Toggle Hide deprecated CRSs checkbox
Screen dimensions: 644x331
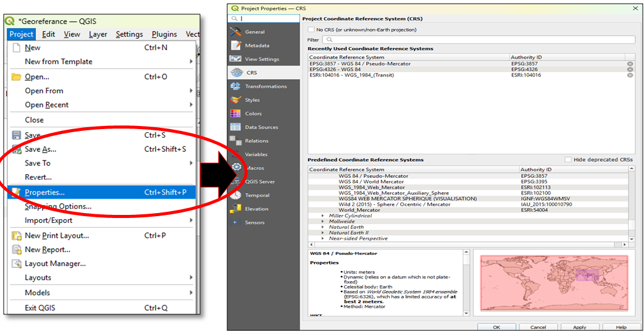point(568,159)
